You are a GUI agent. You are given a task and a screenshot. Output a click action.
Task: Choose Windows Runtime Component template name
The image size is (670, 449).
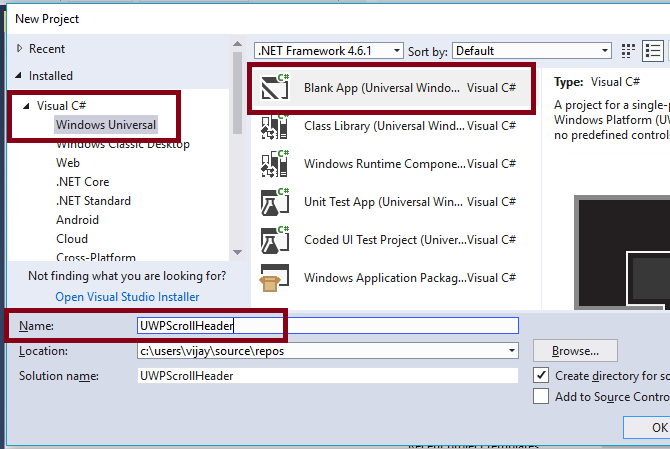pyautogui.click(x=385, y=164)
